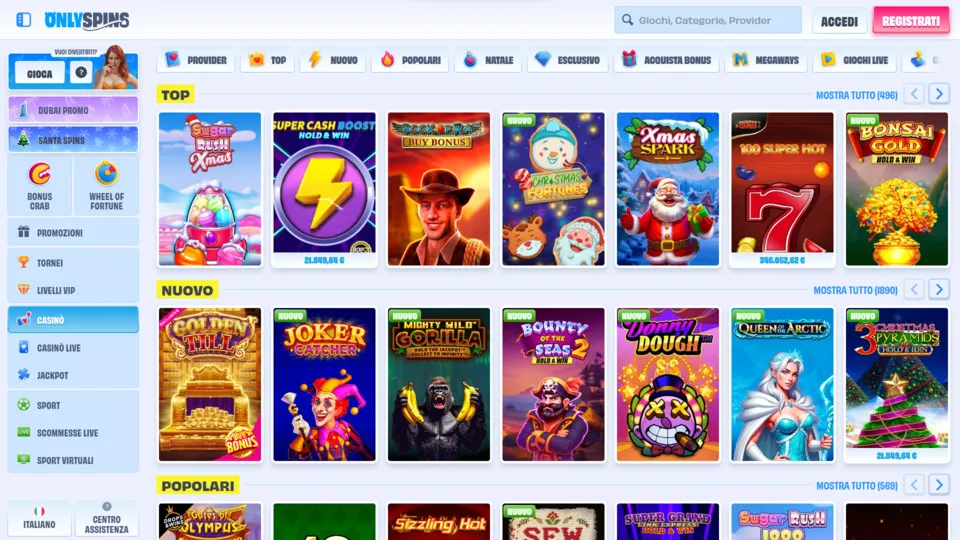Open Sizzling Hot game

click(439, 522)
